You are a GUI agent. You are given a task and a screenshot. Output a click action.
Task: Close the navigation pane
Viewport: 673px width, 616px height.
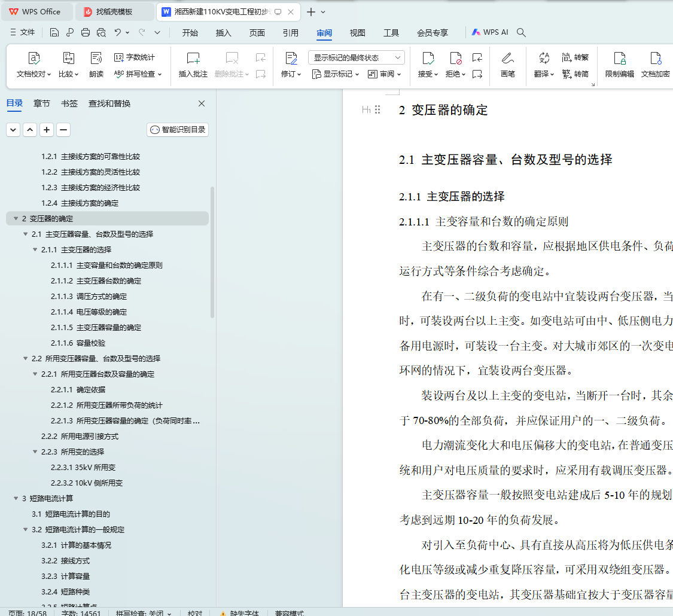point(201,103)
